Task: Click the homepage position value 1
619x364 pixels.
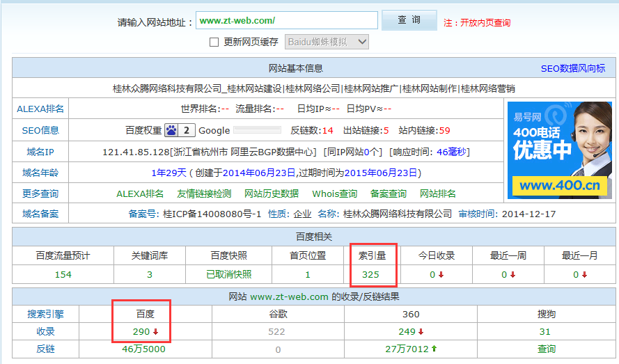Action: click(x=308, y=274)
